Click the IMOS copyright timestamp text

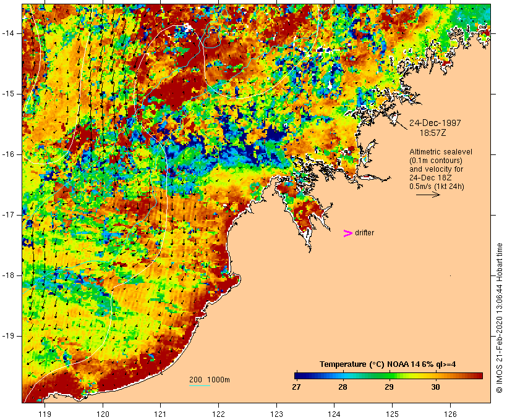(x=499, y=318)
